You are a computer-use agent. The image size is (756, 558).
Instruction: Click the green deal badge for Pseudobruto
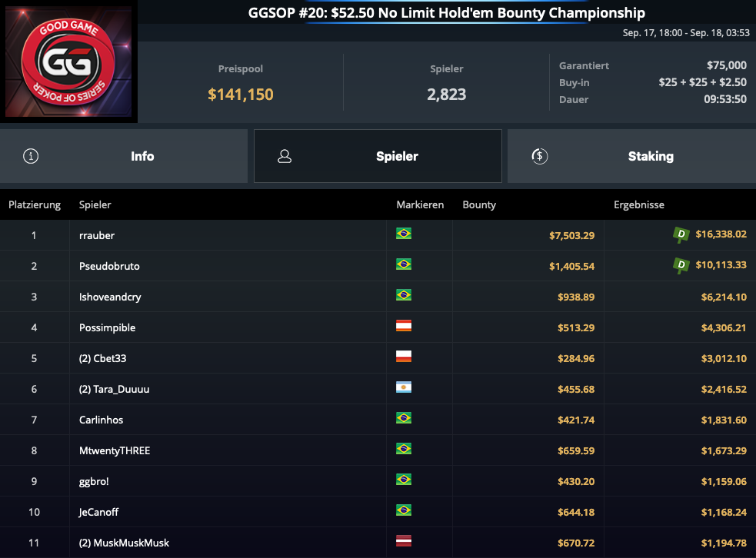pyautogui.click(x=681, y=265)
